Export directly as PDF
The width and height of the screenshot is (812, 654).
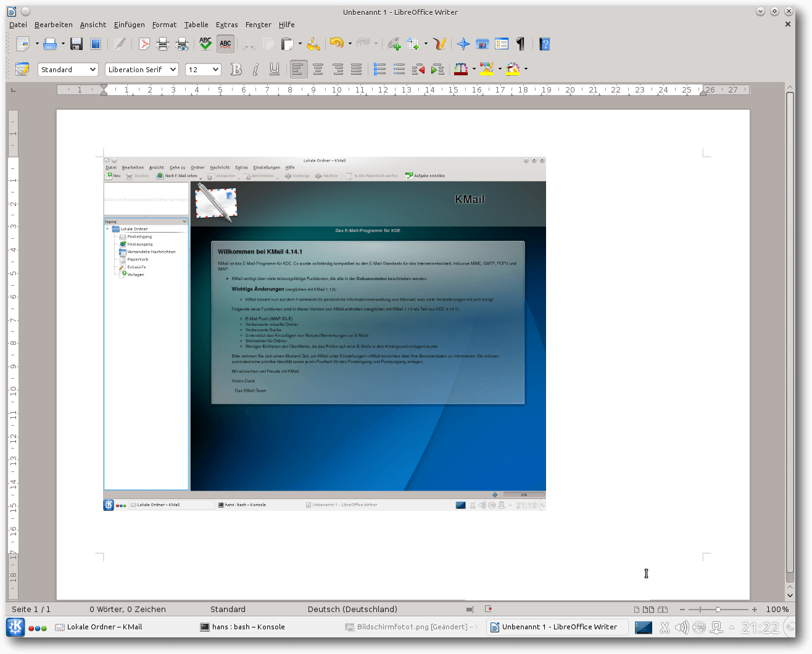point(144,44)
